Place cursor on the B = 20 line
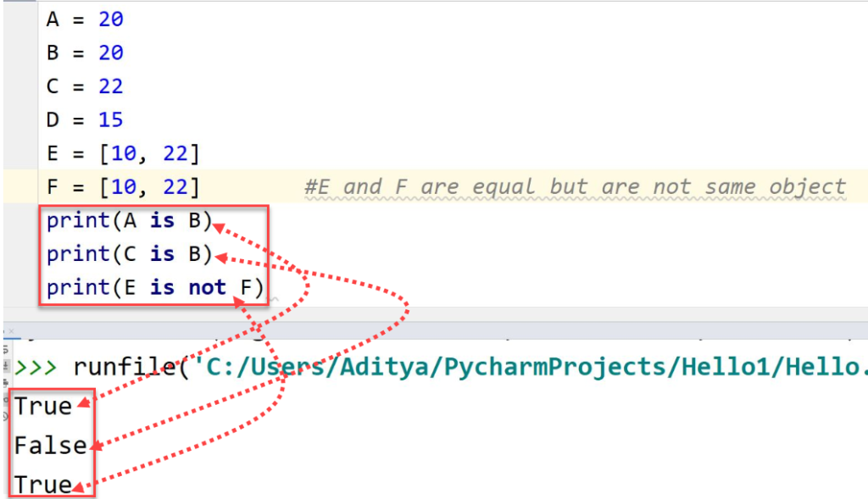The image size is (868, 499). tap(85, 53)
